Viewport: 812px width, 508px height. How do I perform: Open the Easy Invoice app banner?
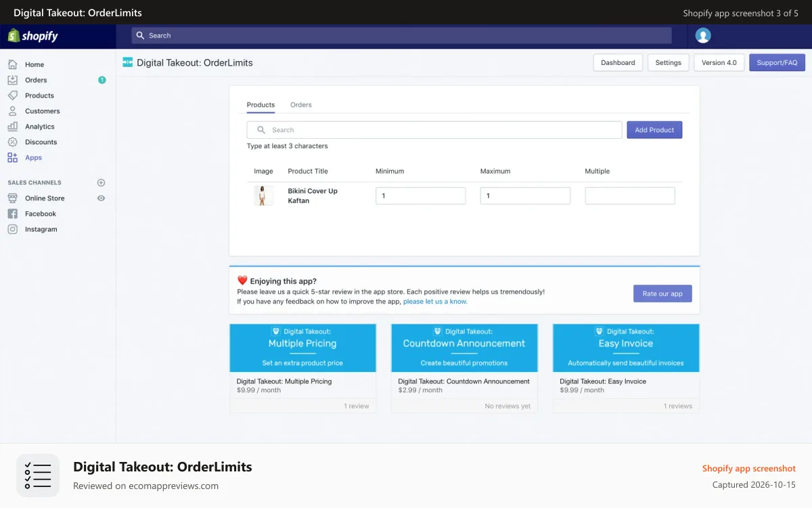point(626,348)
